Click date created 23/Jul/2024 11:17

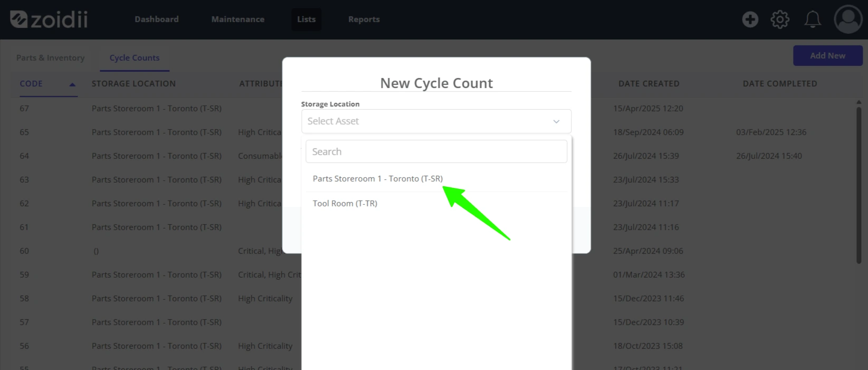point(646,204)
